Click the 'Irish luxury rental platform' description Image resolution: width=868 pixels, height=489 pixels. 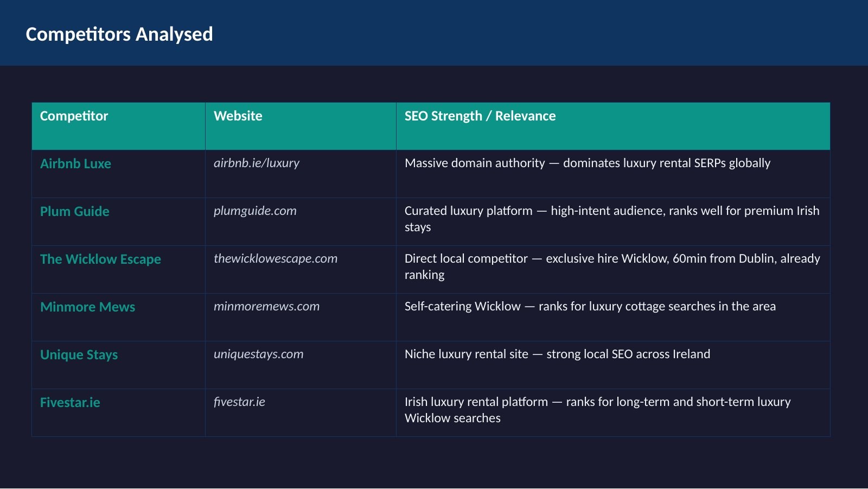[598, 410]
